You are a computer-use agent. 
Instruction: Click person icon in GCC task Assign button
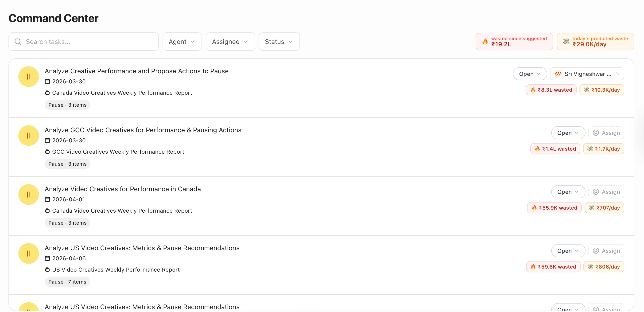(596, 133)
